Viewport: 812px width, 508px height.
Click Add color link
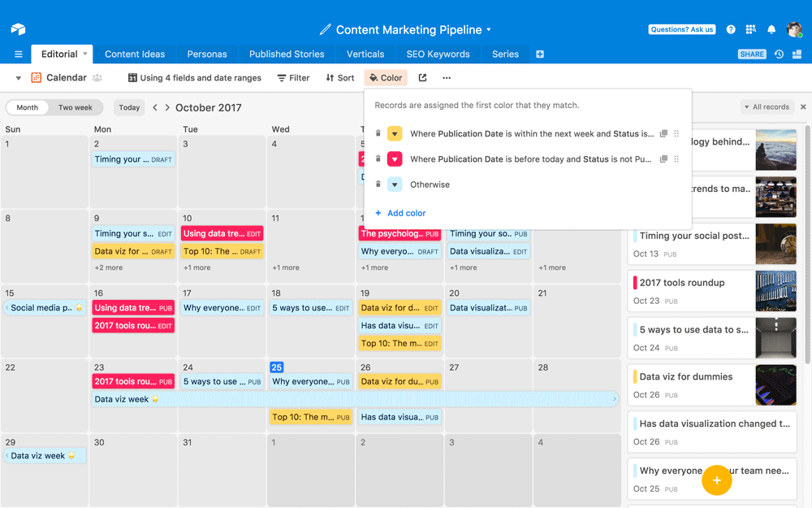(400, 213)
